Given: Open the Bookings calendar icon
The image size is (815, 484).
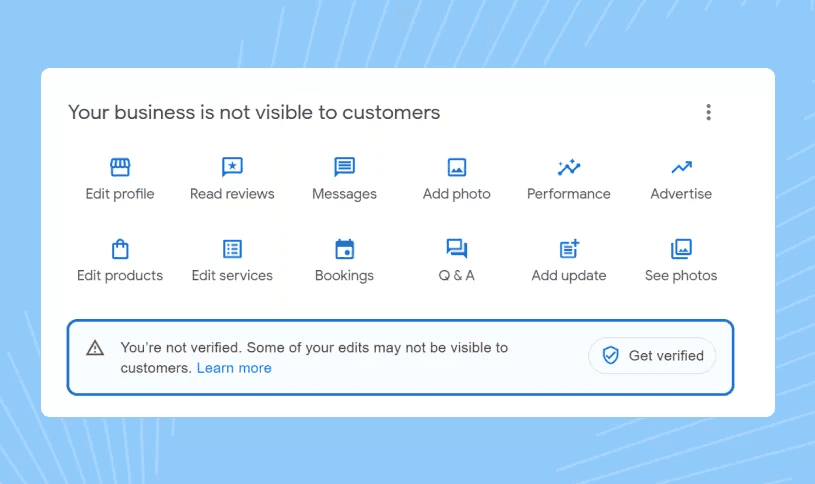Looking at the screenshot, I should (x=344, y=249).
